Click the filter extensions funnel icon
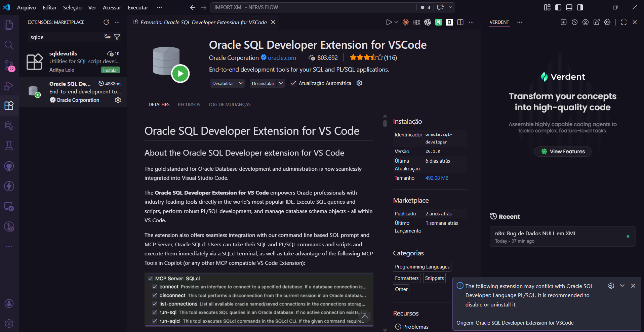 [x=117, y=37]
